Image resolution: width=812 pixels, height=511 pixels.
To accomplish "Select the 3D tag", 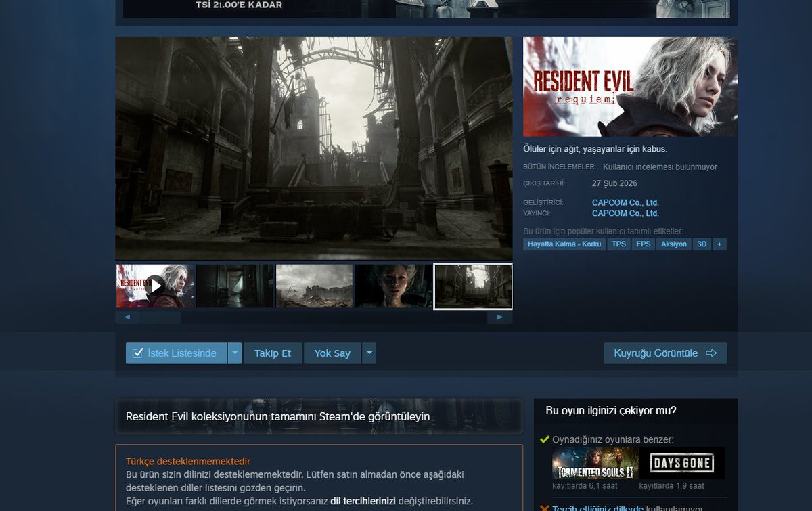I will tap(702, 244).
